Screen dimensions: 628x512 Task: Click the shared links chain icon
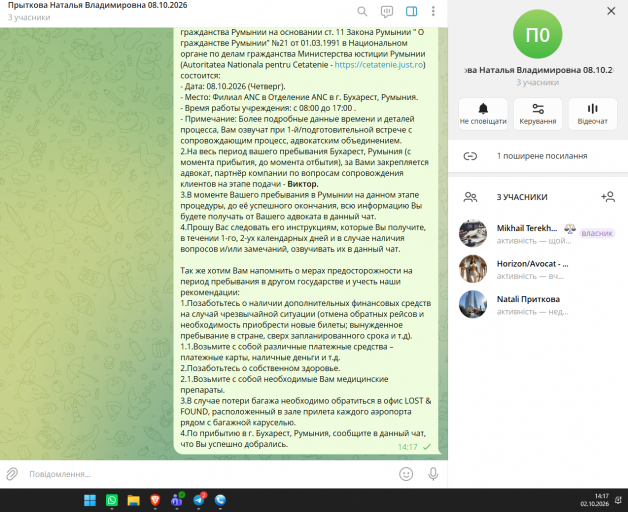click(x=470, y=156)
